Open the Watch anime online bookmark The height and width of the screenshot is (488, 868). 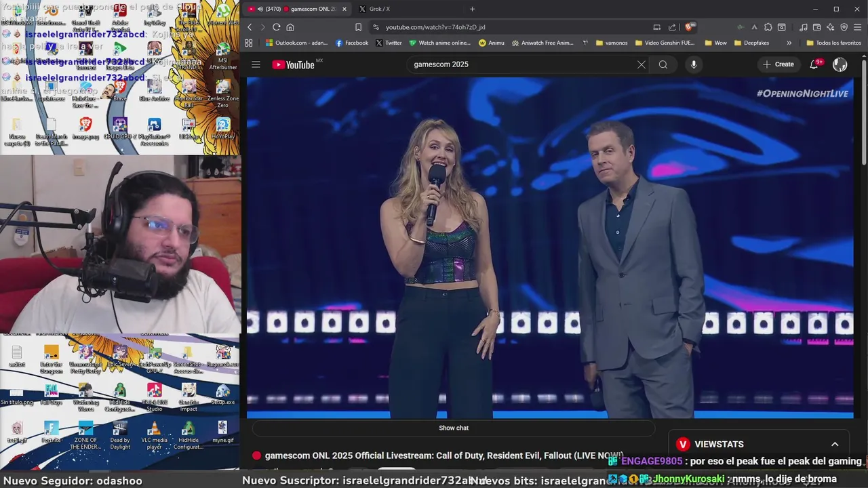(x=439, y=43)
